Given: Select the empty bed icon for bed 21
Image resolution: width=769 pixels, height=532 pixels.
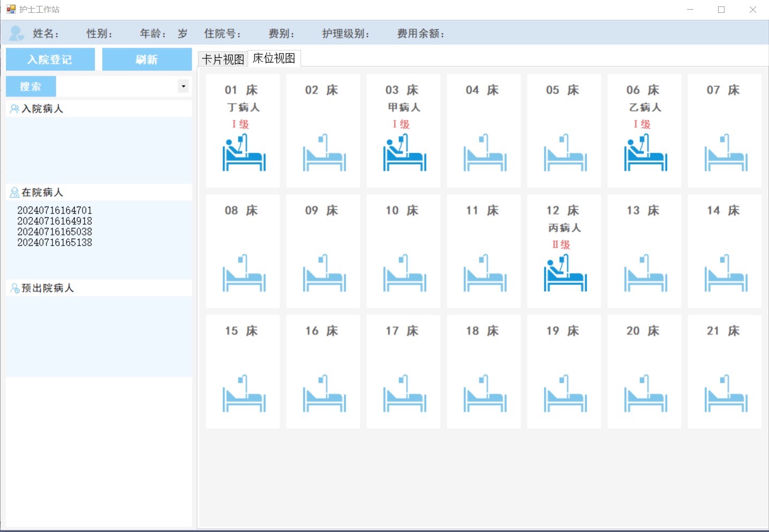Looking at the screenshot, I should click(726, 393).
